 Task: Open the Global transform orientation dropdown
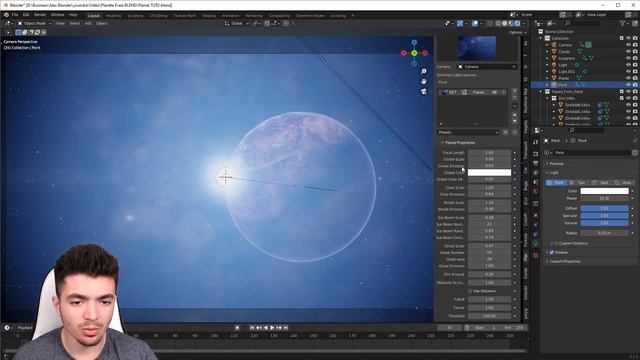[x=237, y=24]
